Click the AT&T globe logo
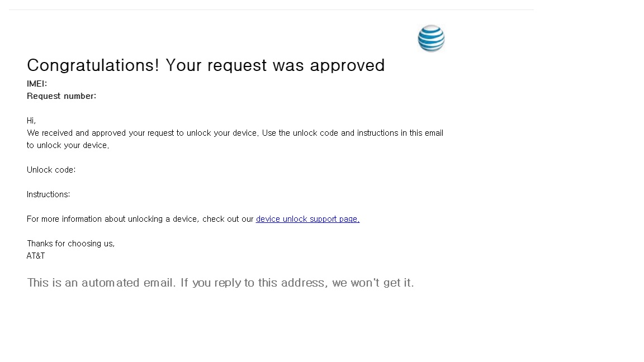Viewport: 644px width, 362px height. [x=431, y=39]
